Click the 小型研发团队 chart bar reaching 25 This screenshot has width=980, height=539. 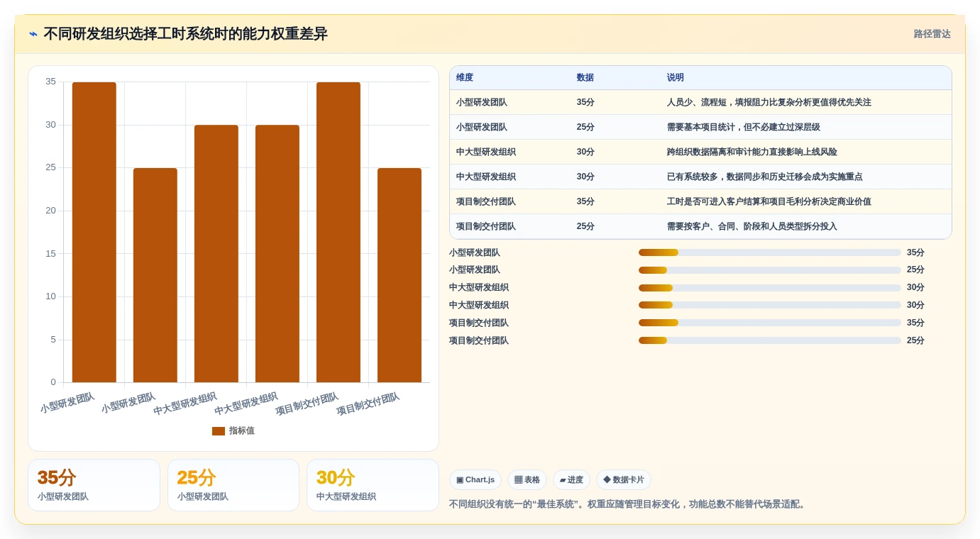click(x=155, y=275)
